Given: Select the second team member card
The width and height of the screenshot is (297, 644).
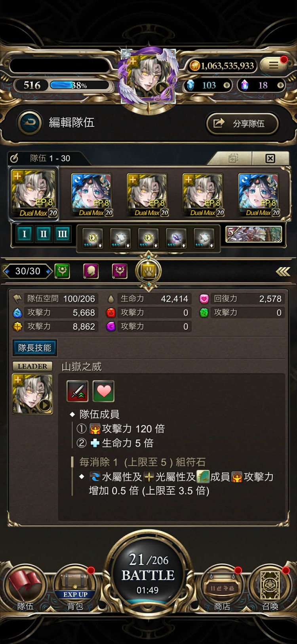Looking at the screenshot, I should [91, 195].
